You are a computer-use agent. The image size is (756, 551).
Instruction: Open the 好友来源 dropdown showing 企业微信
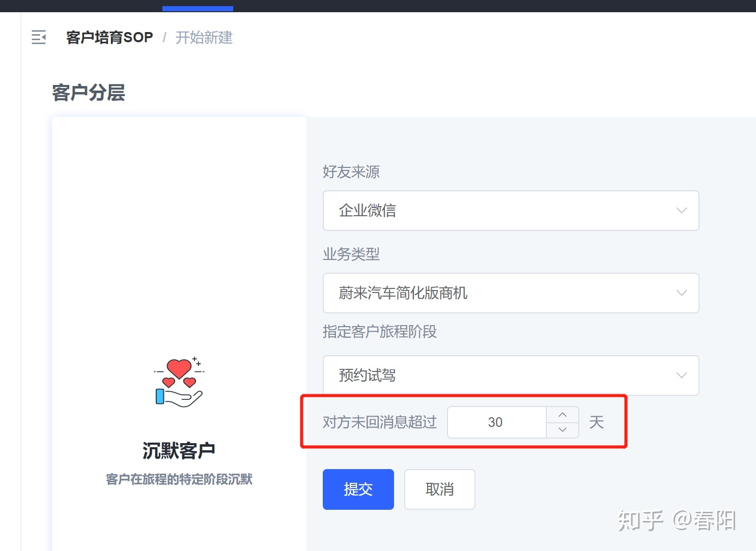511,211
